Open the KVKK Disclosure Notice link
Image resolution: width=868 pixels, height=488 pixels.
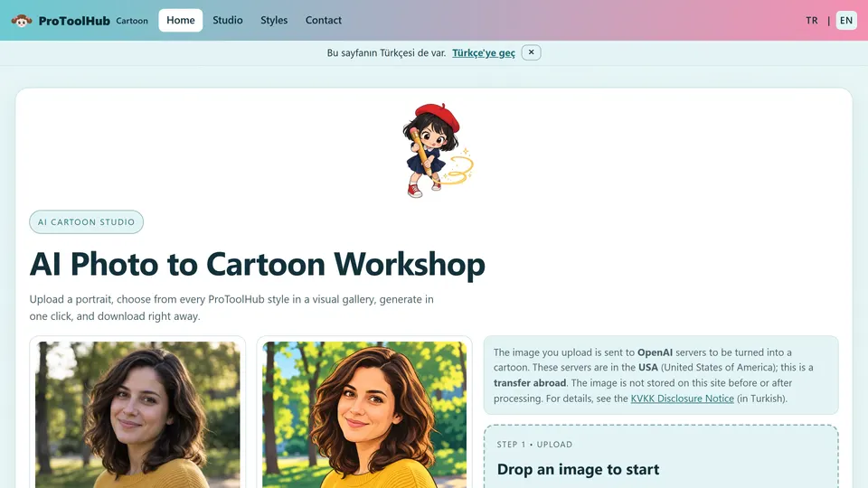[682, 399]
